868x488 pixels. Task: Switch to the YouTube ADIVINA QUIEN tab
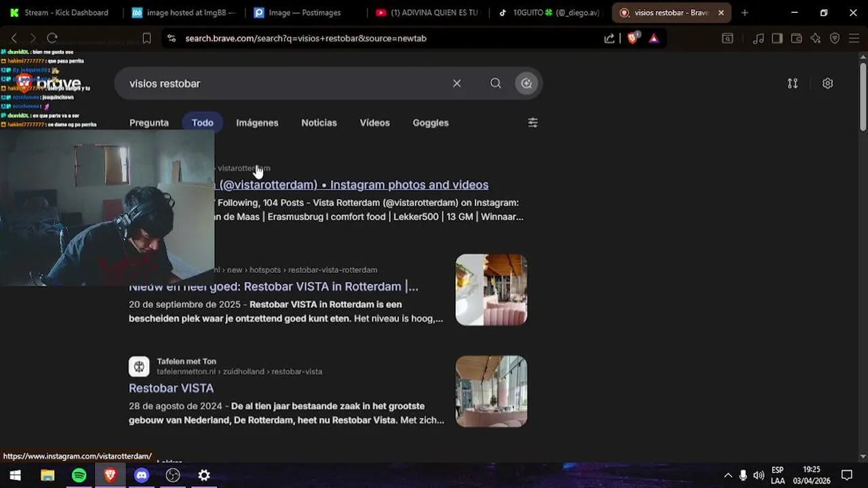(x=428, y=12)
